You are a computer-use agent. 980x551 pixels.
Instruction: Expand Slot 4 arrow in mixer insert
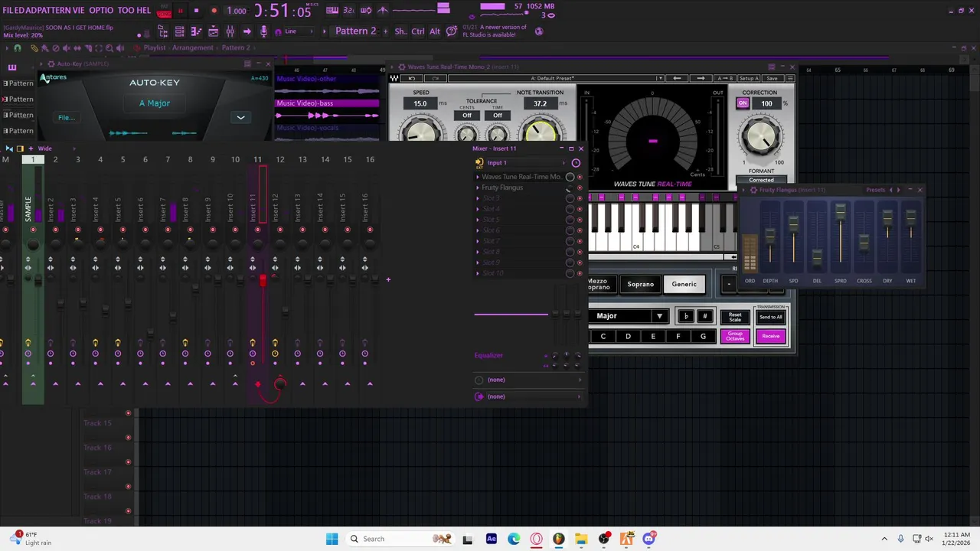[478, 209]
